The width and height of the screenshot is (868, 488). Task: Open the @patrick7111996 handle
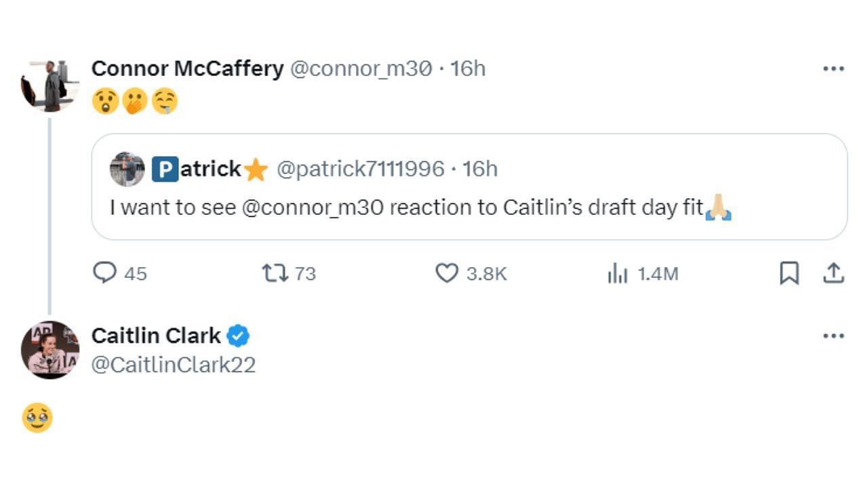point(360,169)
